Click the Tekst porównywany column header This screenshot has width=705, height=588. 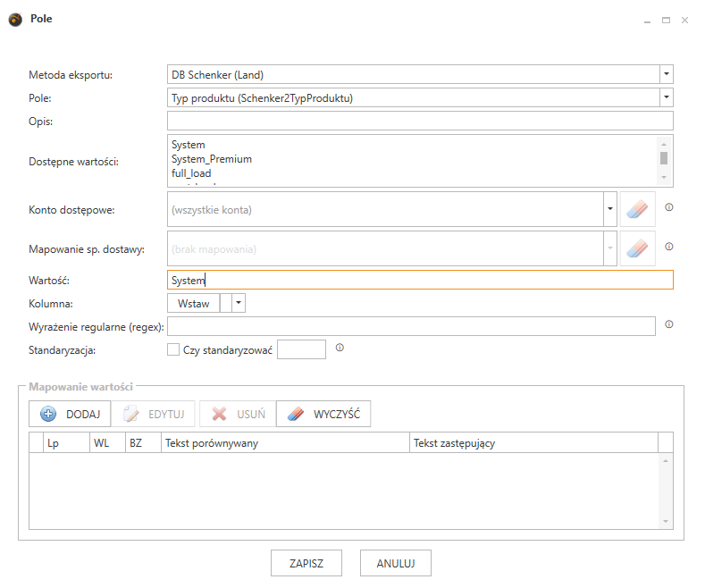pyautogui.click(x=286, y=443)
